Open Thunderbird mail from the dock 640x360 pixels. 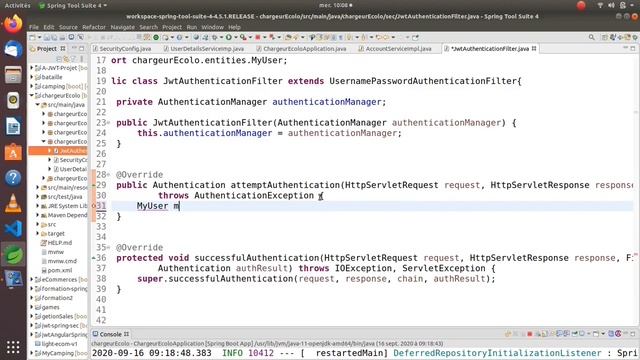(13, 50)
